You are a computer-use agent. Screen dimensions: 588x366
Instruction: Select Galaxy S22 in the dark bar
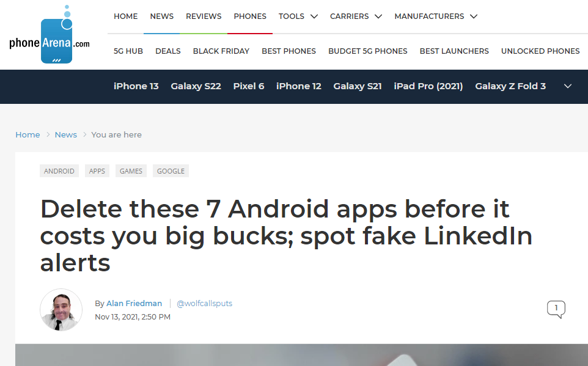(196, 86)
